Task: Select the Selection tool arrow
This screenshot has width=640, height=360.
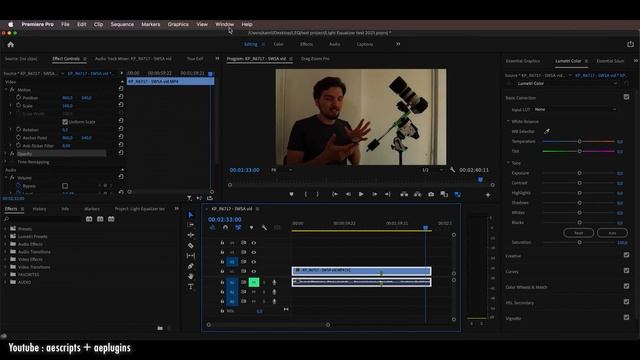Action: (191, 215)
